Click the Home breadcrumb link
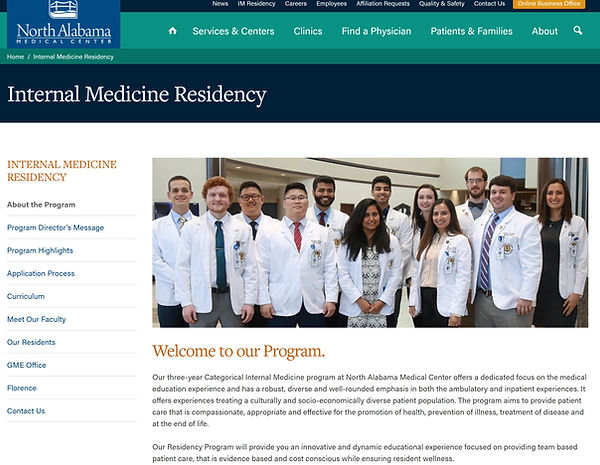Viewport: 600px width, 465px height. (x=15, y=57)
